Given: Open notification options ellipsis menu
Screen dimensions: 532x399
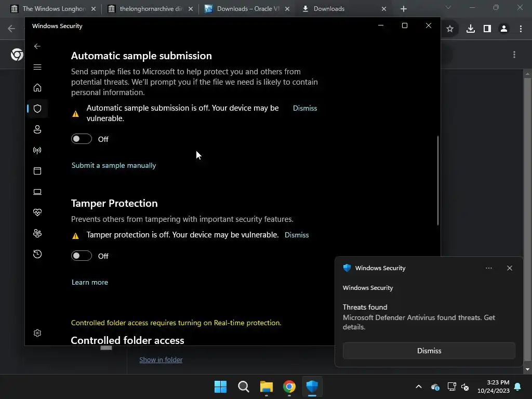Looking at the screenshot, I should coord(488,268).
